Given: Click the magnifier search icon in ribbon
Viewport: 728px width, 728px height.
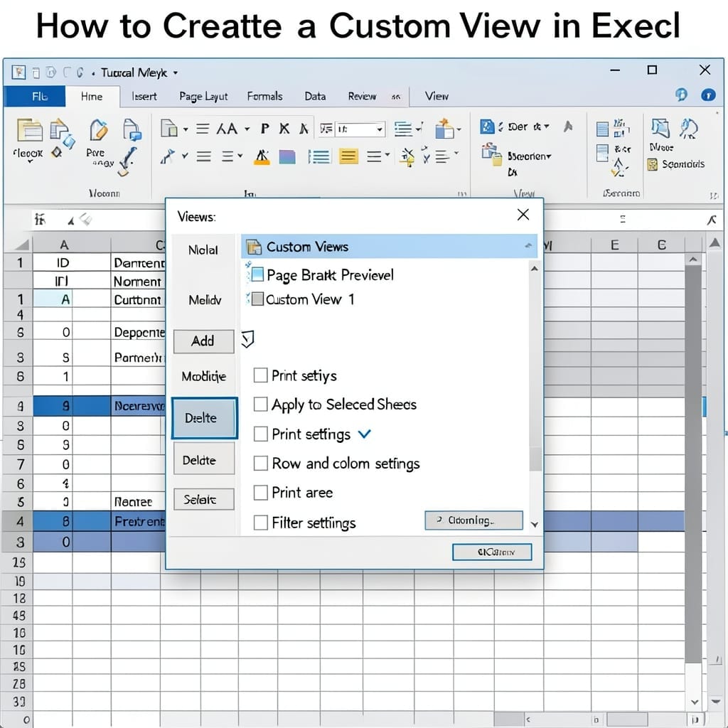Looking at the screenshot, I should pyautogui.click(x=689, y=129).
